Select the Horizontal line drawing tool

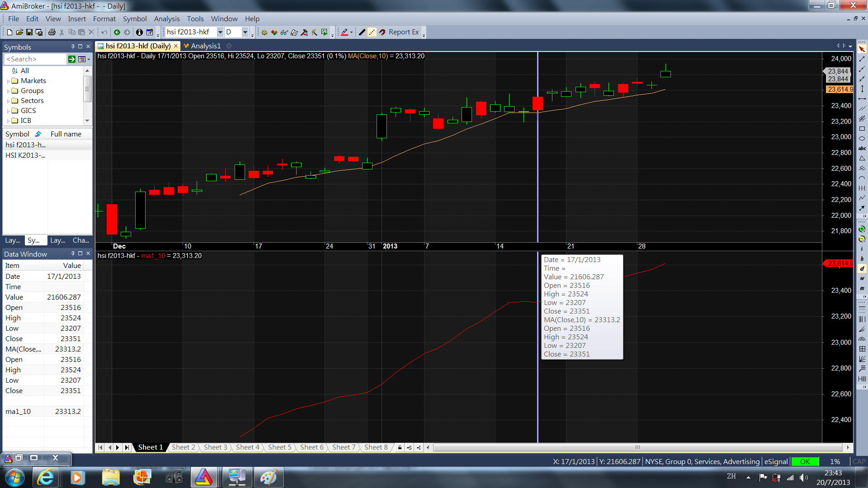(x=862, y=99)
